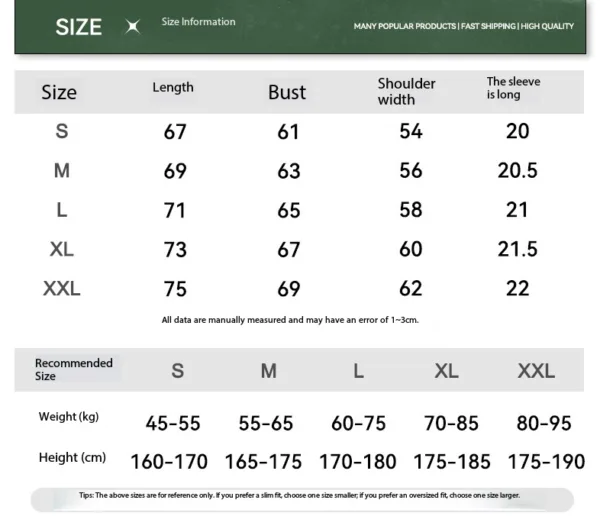Click the SIZE heading in green banner
The width and height of the screenshot is (600, 529).
(x=79, y=27)
